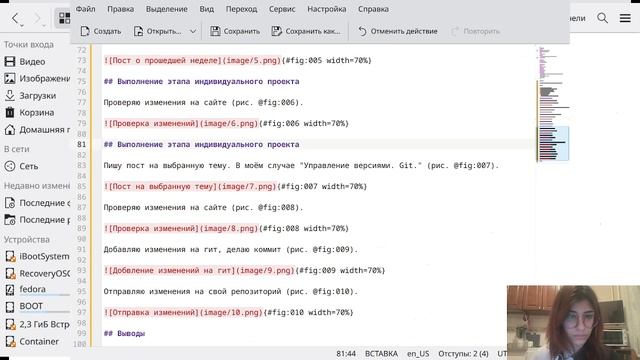The width and height of the screenshot is (640, 360).
Task: Click the ## Выводы heading
Action: tap(124, 333)
